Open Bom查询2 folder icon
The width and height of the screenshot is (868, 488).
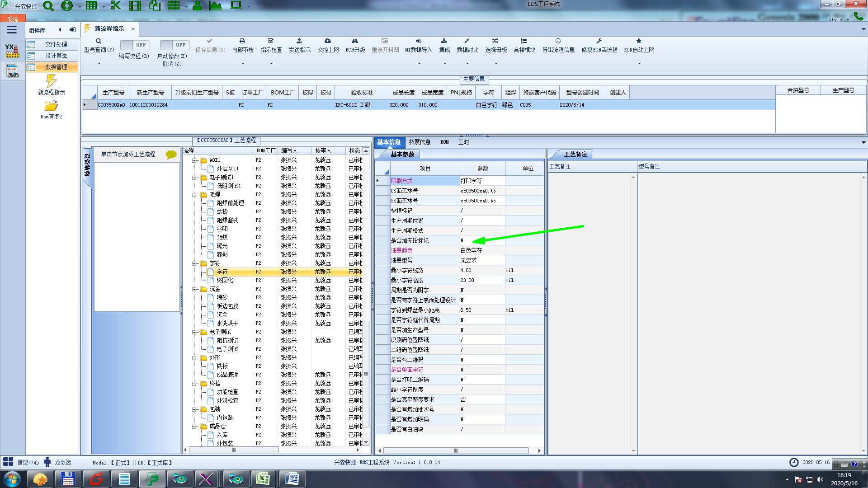coord(51,106)
